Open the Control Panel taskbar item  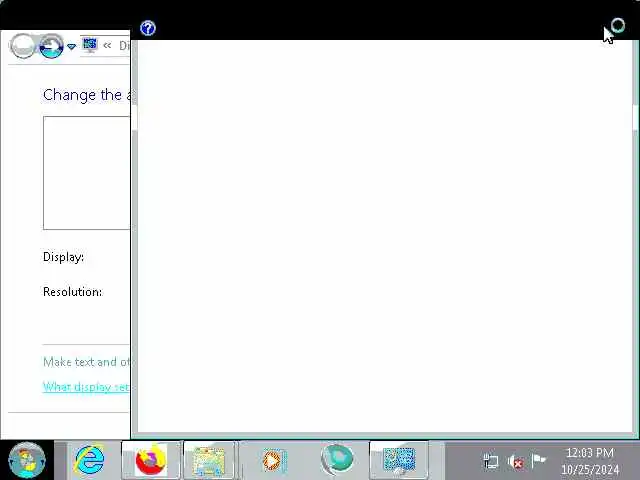209,460
